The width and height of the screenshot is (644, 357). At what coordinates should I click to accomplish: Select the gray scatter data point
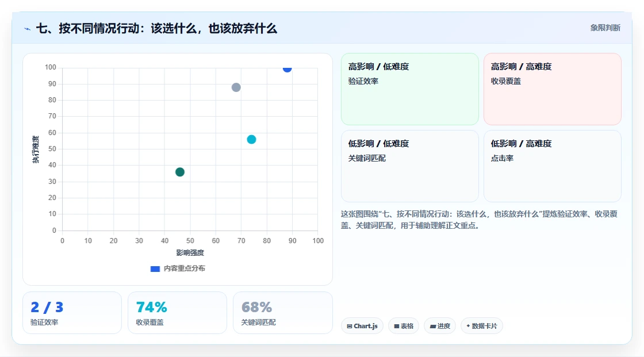236,87
